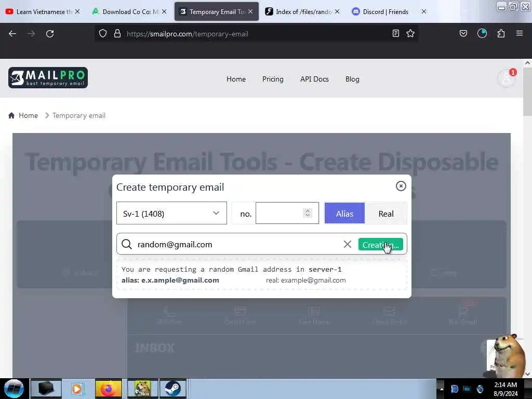The image size is (532, 399).
Task: Open the Blog navigation link
Action: (352, 79)
